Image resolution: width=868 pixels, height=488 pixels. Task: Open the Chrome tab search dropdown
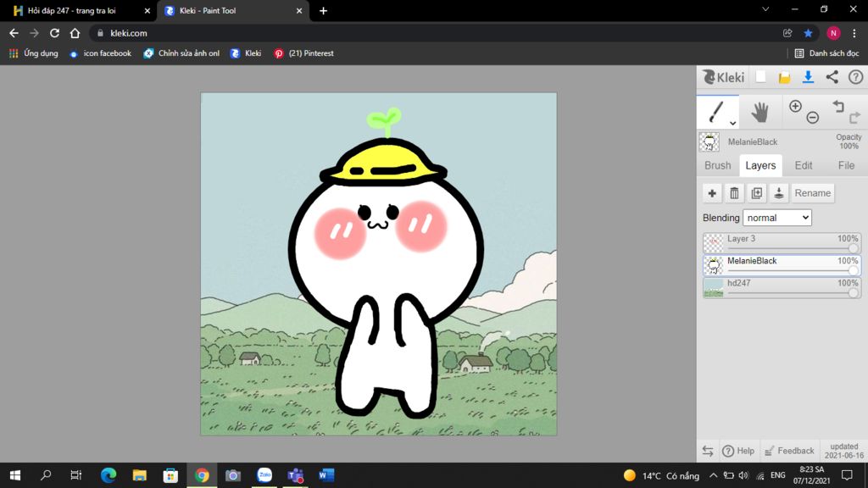[765, 9]
